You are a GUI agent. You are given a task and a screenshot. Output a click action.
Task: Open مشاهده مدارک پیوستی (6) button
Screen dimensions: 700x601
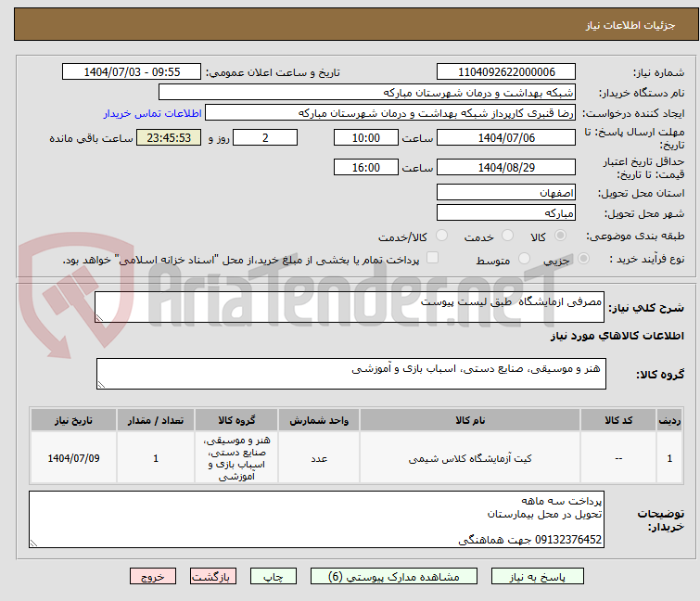(x=394, y=577)
